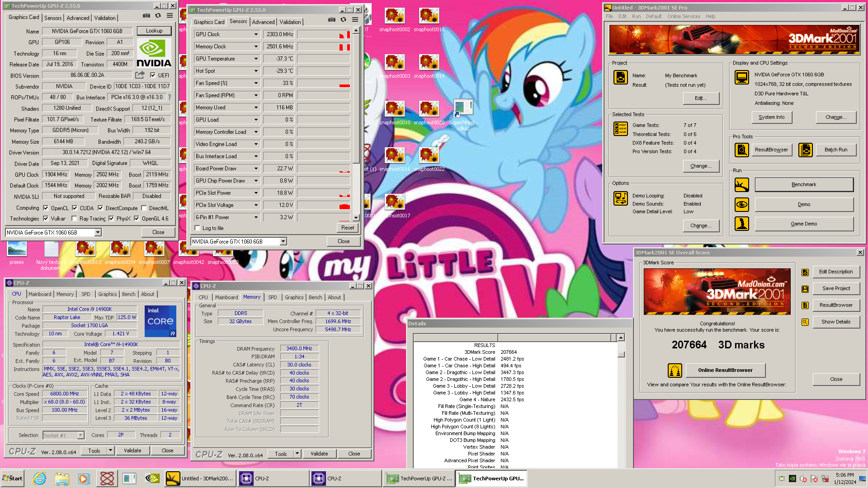
Task: Switch to Validation tab in GPU-Z Graphics Card window
Action: click(105, 18)
